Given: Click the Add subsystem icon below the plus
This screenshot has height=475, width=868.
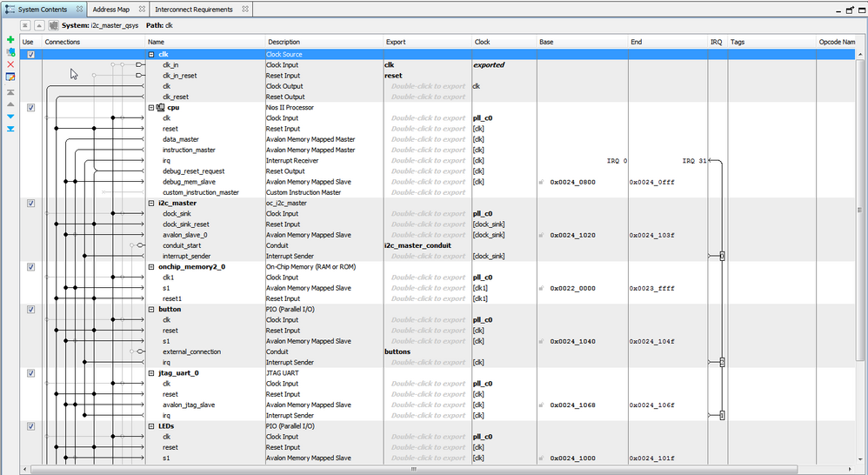Looking at the screenshot, I should click(10, 52).
